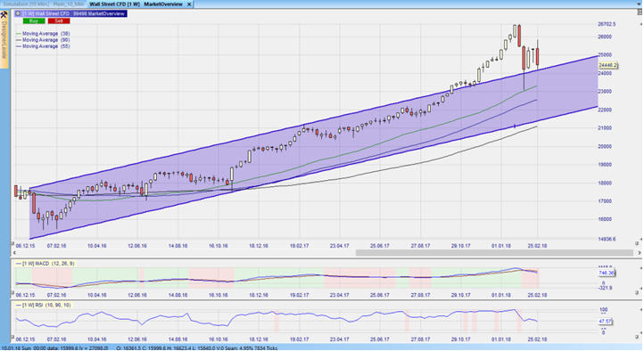This screenshot has width=644, height=351.
Task: Click the small icon left of RSI time axis
Action: [12, 337]
